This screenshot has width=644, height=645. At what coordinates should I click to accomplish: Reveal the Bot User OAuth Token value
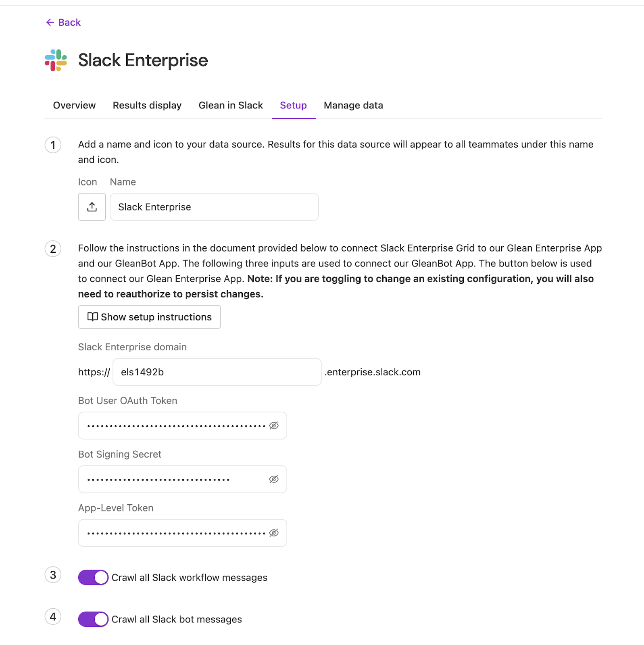[x=274, y=425]
